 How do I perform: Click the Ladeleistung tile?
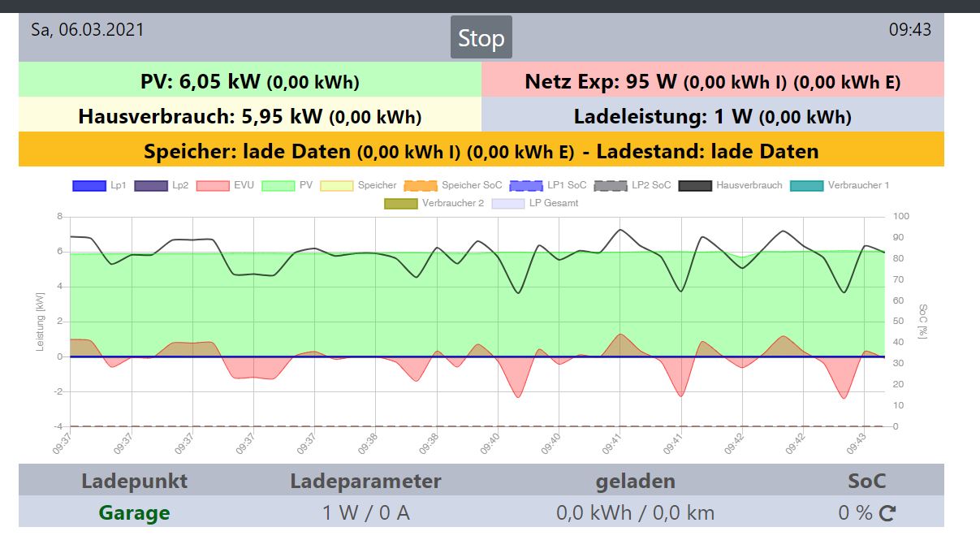coord(712,116)
